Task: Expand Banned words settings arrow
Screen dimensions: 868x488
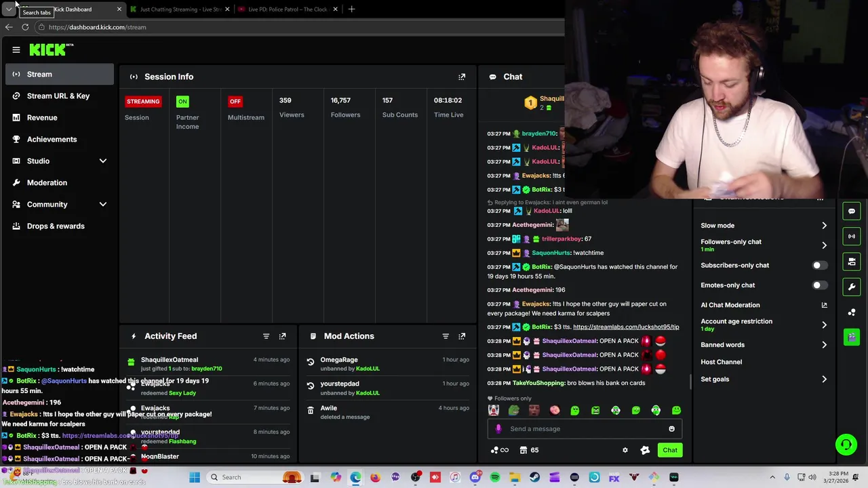Action: 824,345
